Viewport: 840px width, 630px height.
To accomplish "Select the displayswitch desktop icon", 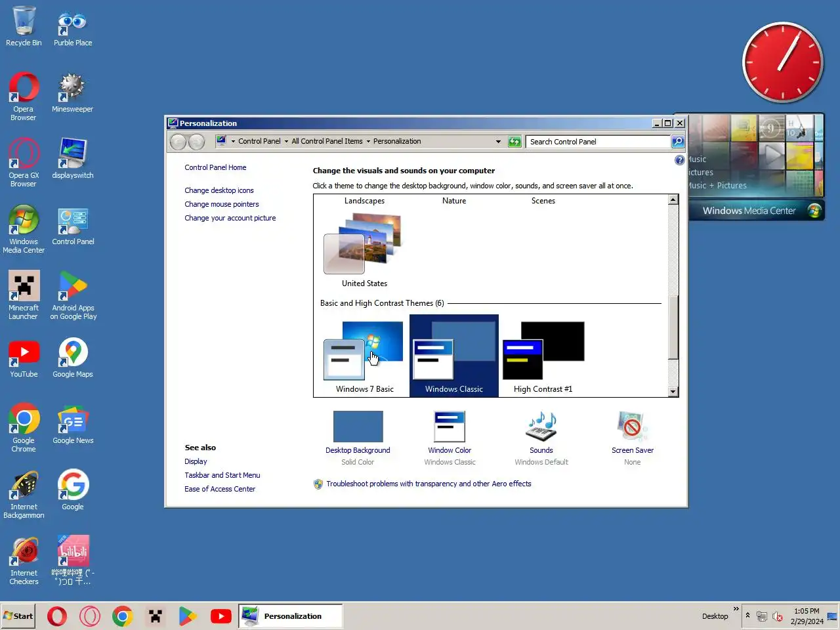I will pos(73,158).
